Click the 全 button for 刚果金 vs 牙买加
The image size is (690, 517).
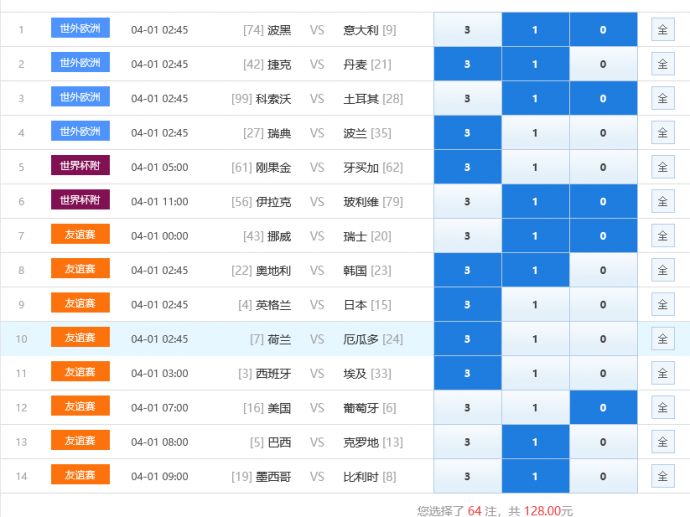pyautogui.click(x=662, y=167)
